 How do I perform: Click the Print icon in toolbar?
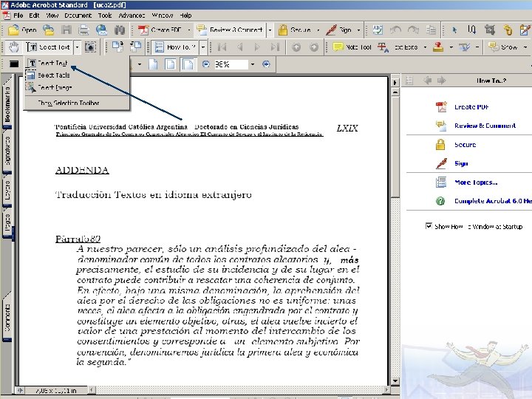pos(83,30)
